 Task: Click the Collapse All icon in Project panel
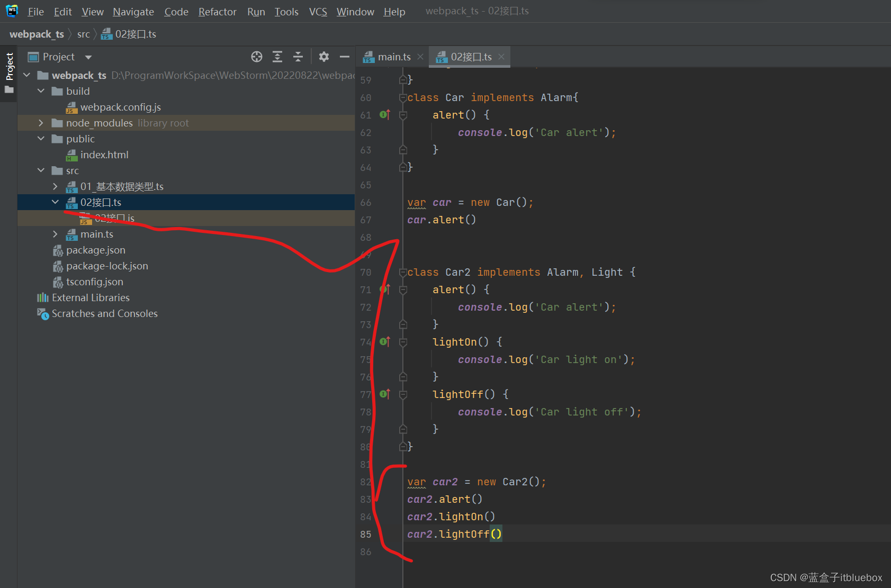point(298,57)
